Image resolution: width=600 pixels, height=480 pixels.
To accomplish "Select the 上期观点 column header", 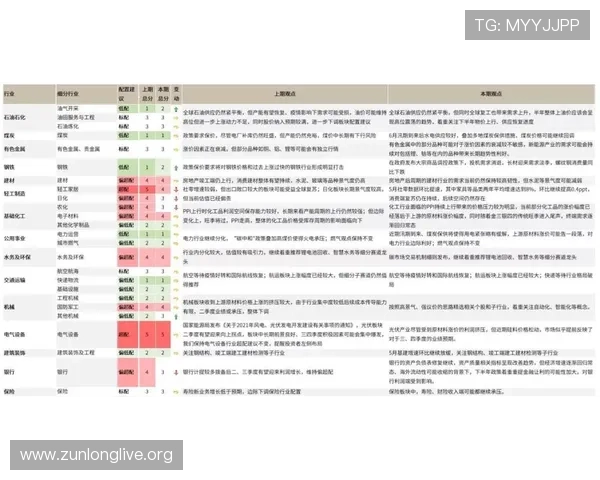I will [x=285, y=94].
